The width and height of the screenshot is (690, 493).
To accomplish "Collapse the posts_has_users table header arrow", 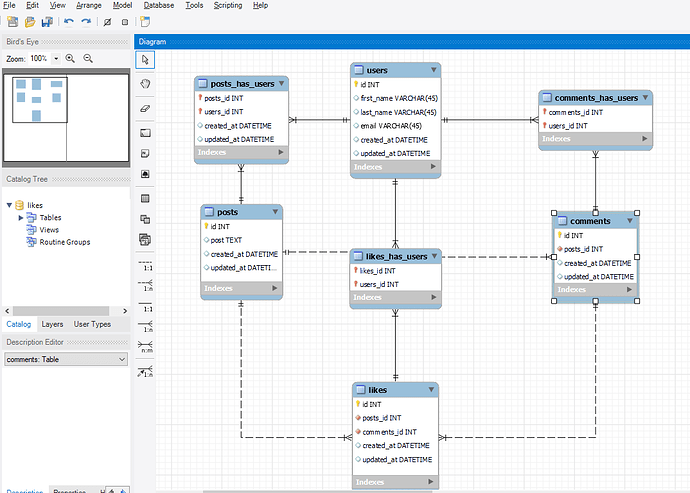I will coord(282,83).
